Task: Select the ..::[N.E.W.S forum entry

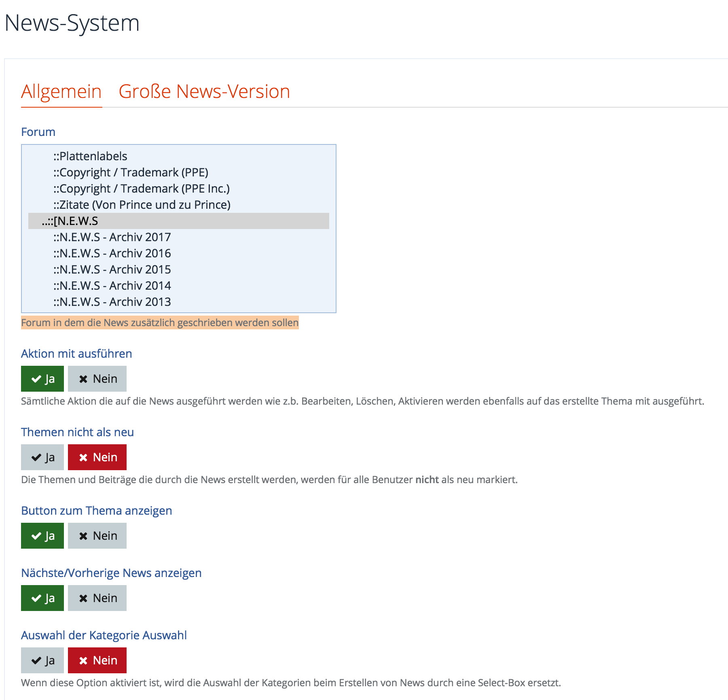Action: (70, 221)
